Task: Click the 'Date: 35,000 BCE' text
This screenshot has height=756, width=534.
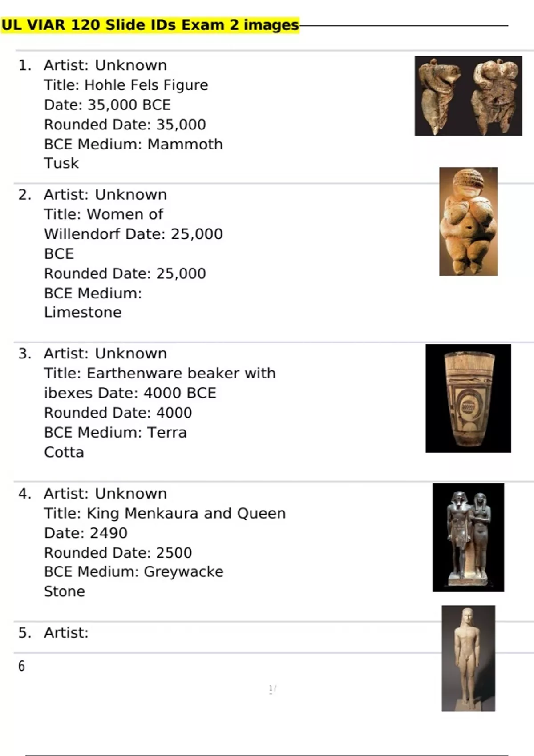Action: click(x=107, y=105)
